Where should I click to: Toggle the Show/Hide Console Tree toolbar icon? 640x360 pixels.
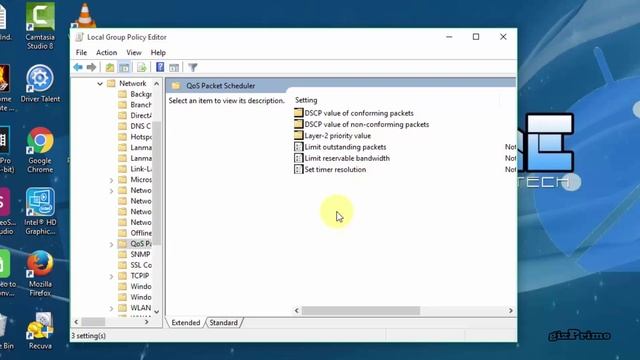pyautogui.click(x=124, y=67)
